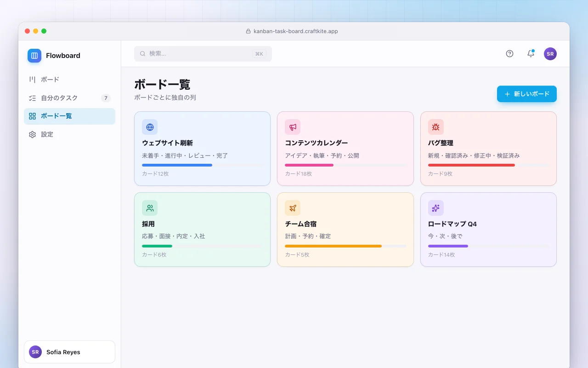Click the 採用 board title

pyautogui.click(x=148, y=224)
